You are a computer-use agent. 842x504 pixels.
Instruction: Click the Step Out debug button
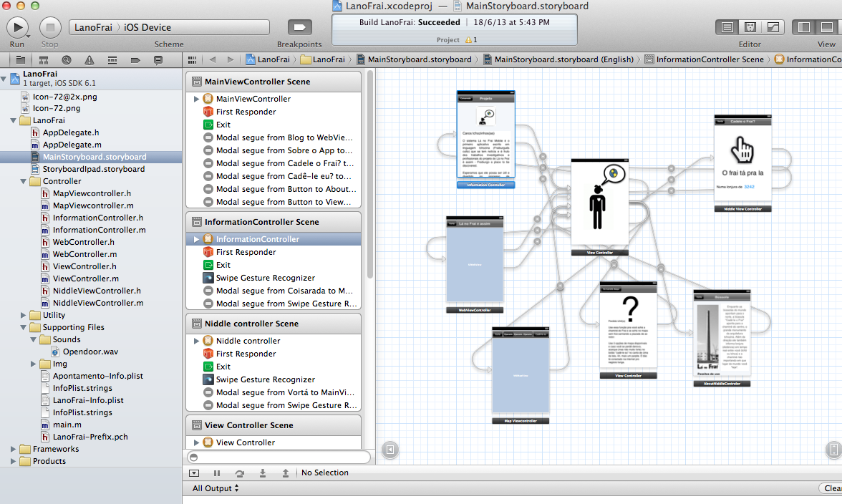pyautogui.click(x=286, y=473)
